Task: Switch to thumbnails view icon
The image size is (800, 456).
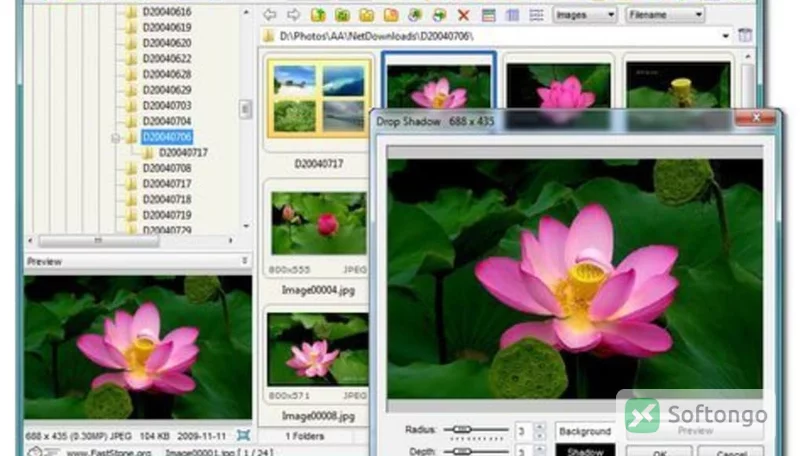Action: (488, 15)
